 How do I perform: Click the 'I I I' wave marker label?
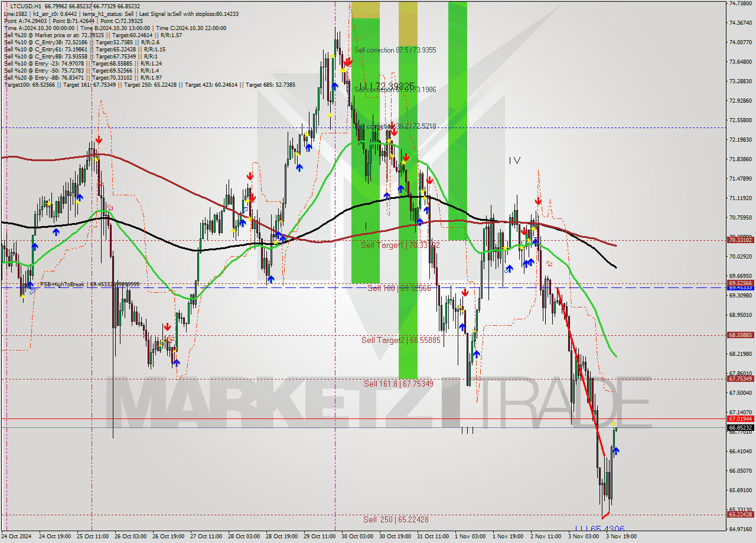[x=467, y=430]
